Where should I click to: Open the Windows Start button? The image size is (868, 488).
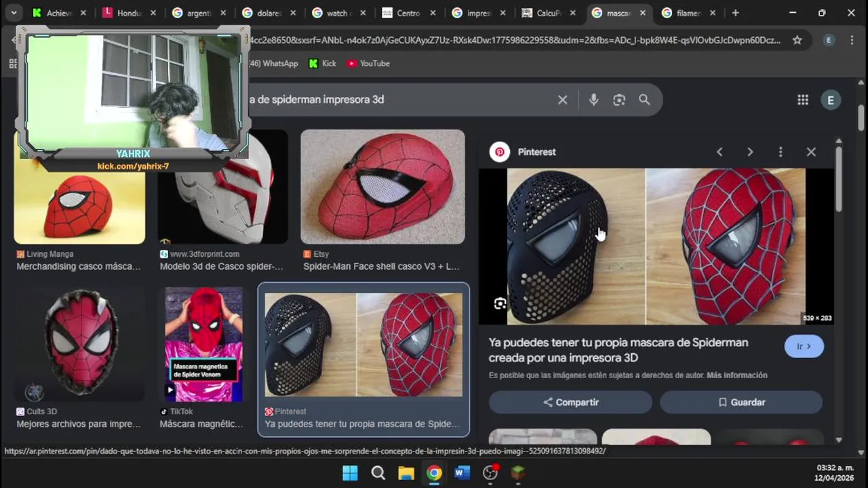click(350, 472)
